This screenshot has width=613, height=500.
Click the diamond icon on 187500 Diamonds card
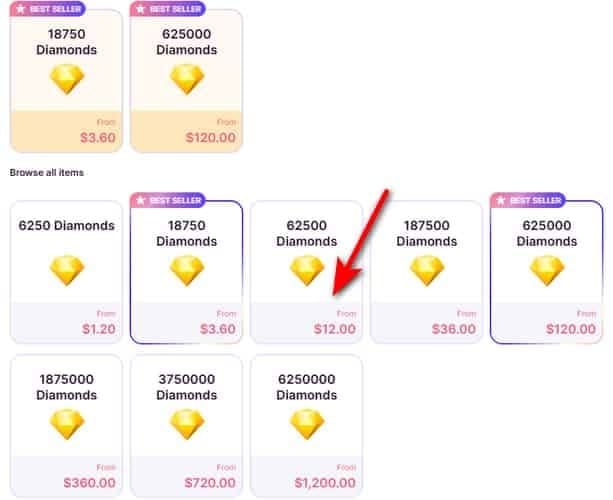click(427, 271)
